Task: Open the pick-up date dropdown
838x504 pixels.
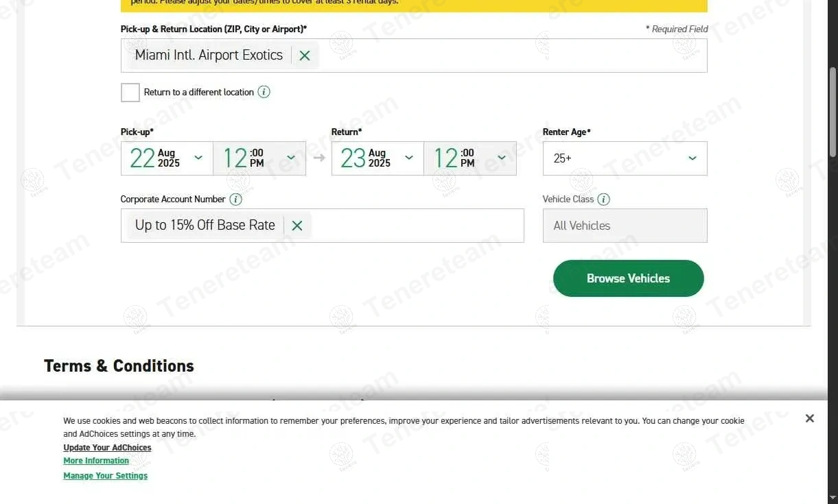Action: coord(167,158)
